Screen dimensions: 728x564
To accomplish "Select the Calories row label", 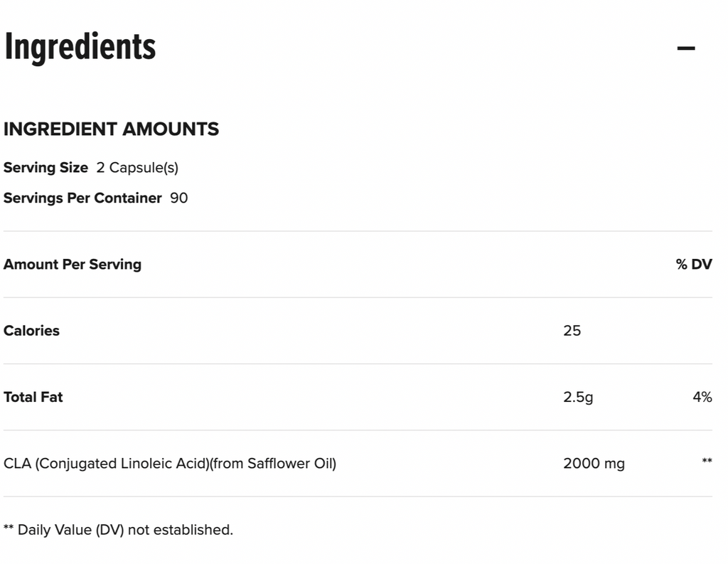I will pyautogui.click(x=31, y=331).
